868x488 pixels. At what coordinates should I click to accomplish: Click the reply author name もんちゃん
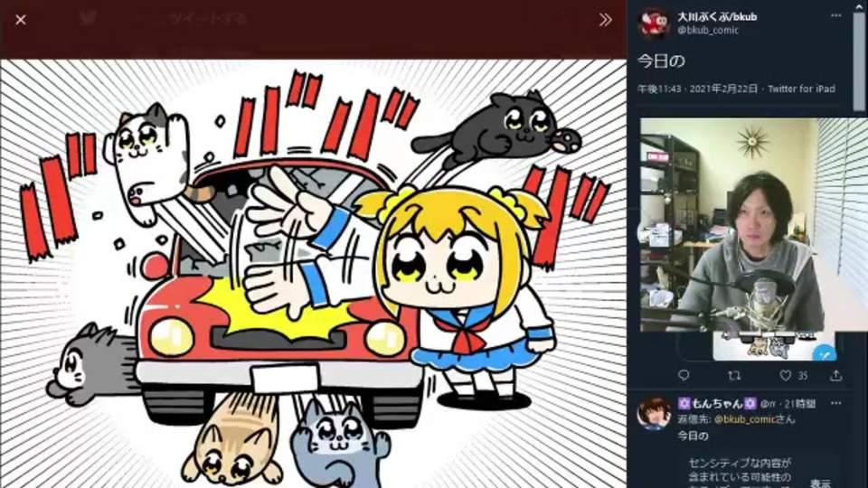pos(717,403)
